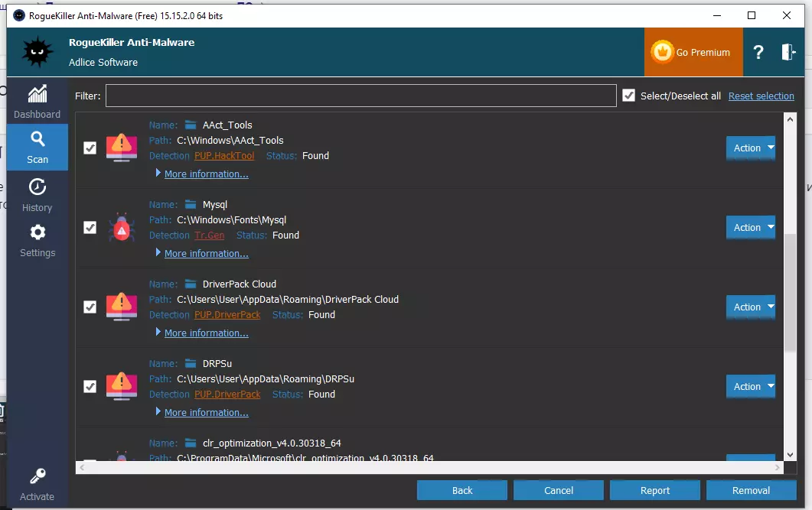812x510 pixels.
Task: Click inside the Filter text field
Action: click(360, 96)
